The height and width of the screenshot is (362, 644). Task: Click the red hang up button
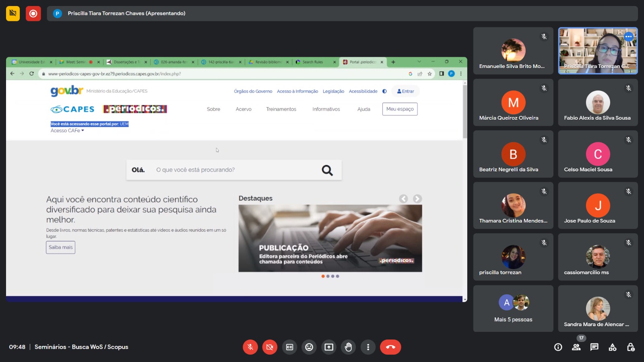[390, 347]
